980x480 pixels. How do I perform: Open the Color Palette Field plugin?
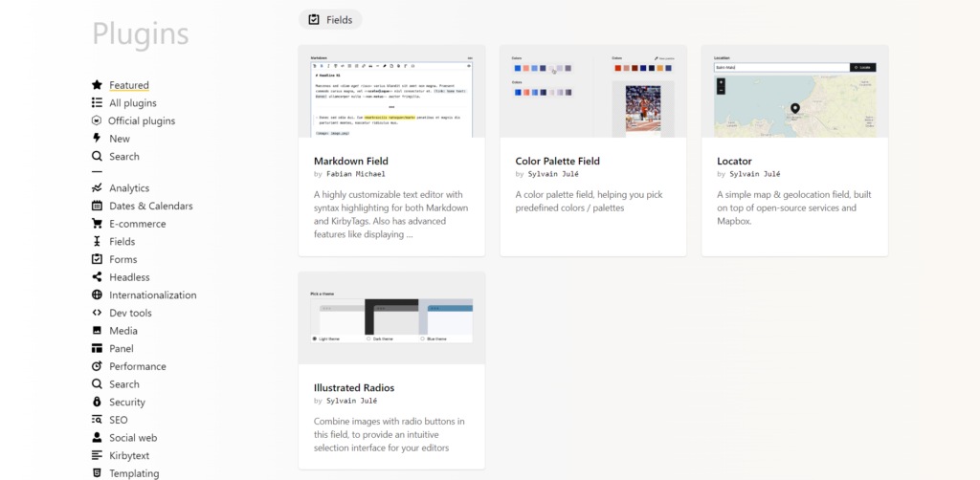tap(558, 161)
